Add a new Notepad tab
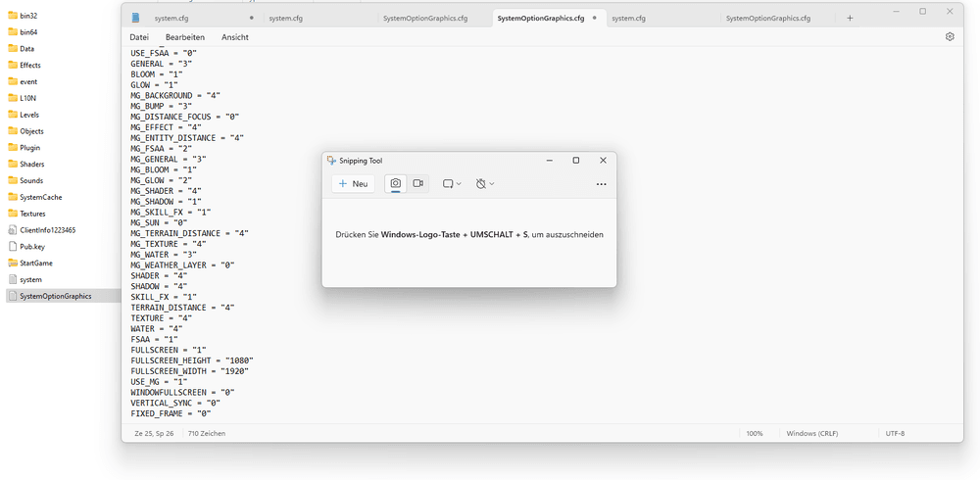This screenshot has height=480, width=980. pos(850,18)
